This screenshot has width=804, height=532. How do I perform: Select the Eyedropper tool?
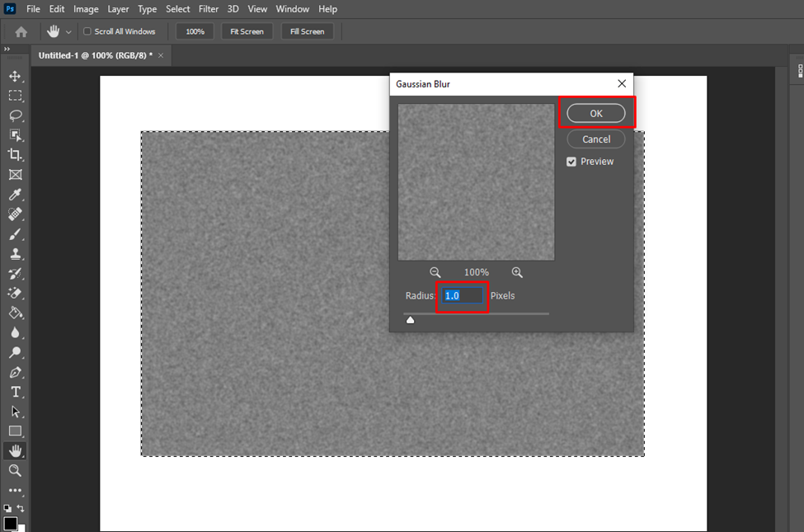point(15,195)
